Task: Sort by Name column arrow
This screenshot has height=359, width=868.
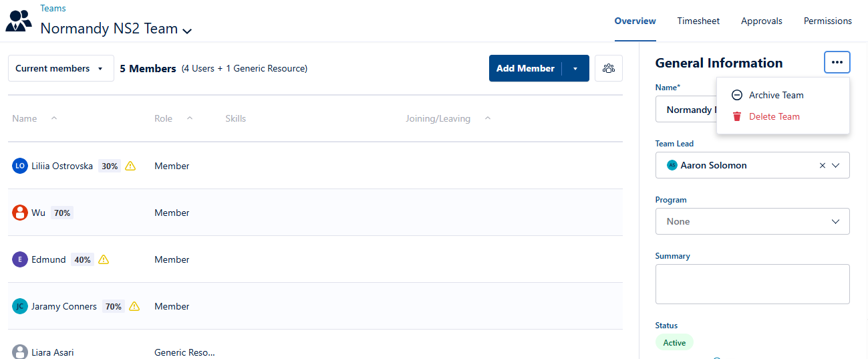Action: tap(54, 118)
